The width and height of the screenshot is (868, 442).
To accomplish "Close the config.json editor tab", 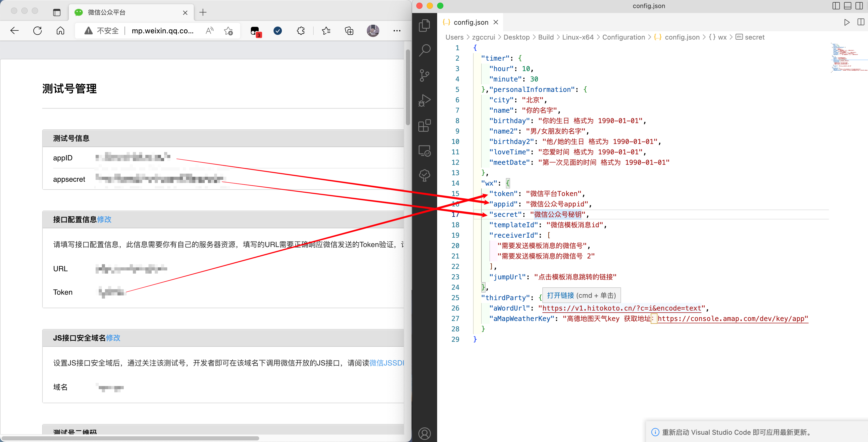I will coord(496,22).
